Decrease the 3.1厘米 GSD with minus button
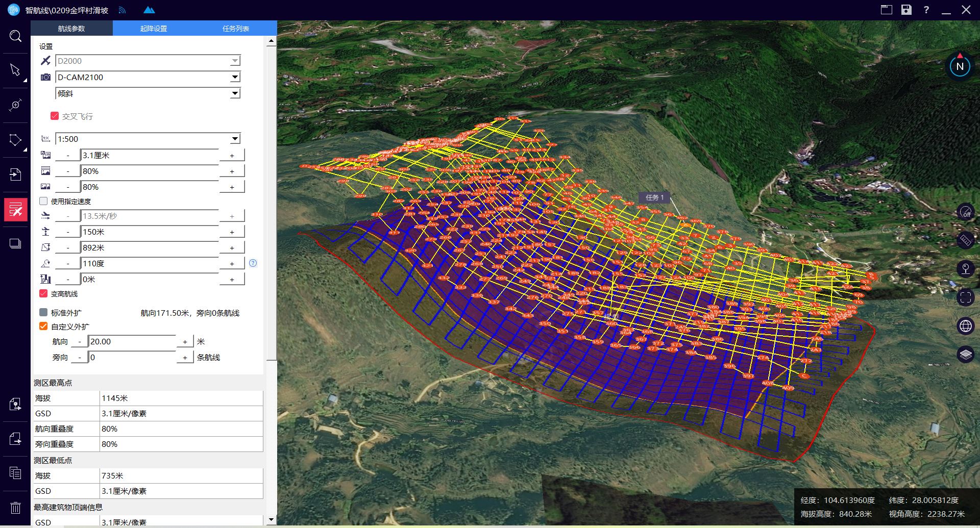980x528 pixels. click(x=68, y=156)
